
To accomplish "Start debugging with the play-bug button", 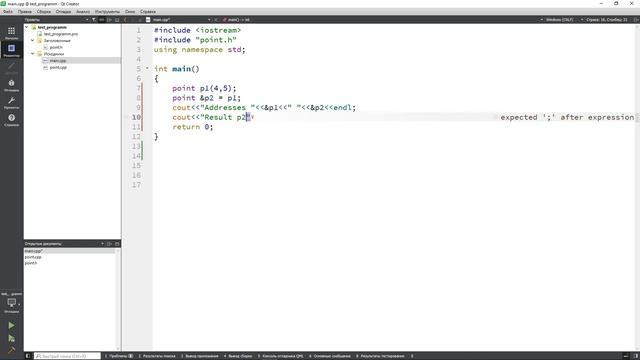I will pos(11,338).
